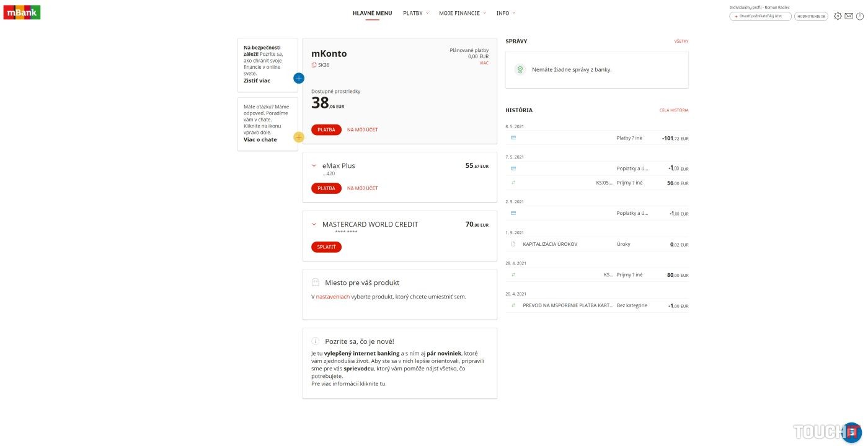Click the info icon beside Pozrite sa, čo je nové
The image size is (868, 446).
tap(315, 341)
